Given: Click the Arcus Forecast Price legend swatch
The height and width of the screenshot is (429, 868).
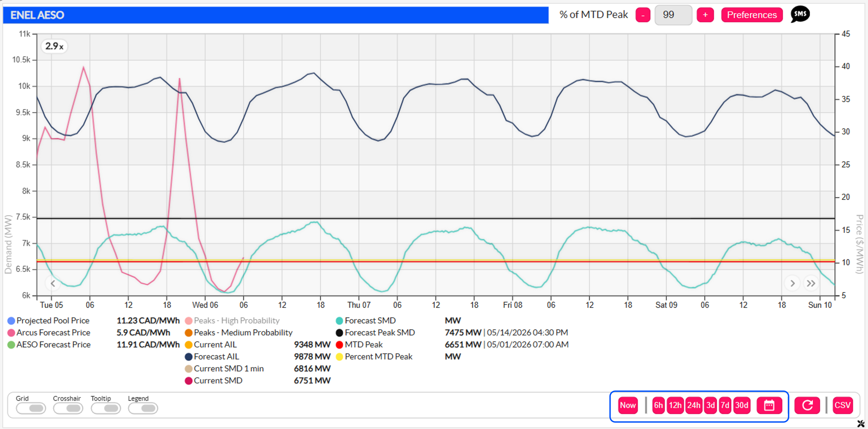Looking at the screenshot, I should pos(11,333).
